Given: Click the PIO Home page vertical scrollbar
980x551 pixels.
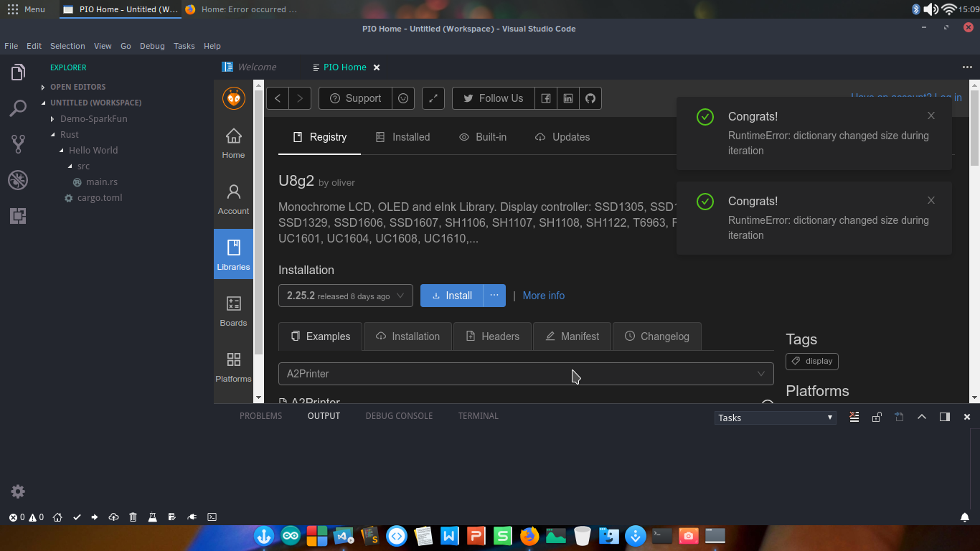Looking at the screenshot, I should coord(974,129).
